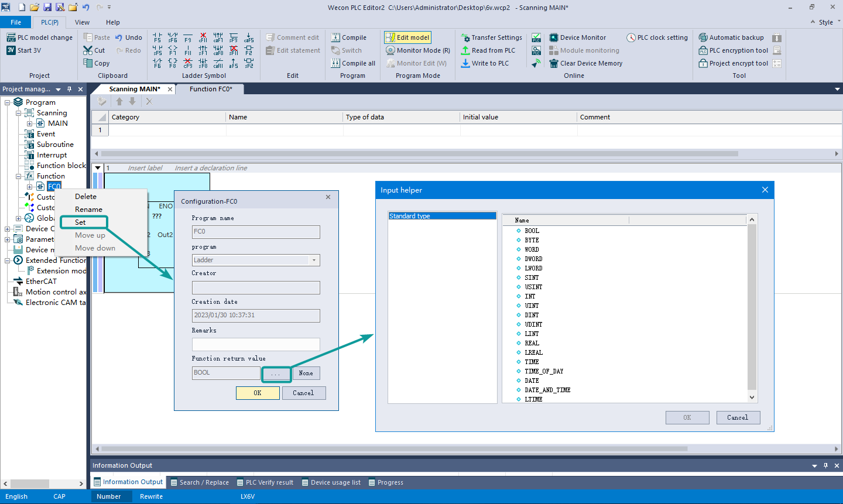Select the DWORD data type
This screenshot has height=504, width=843.
pyautogui.click(x=533, y=259)
